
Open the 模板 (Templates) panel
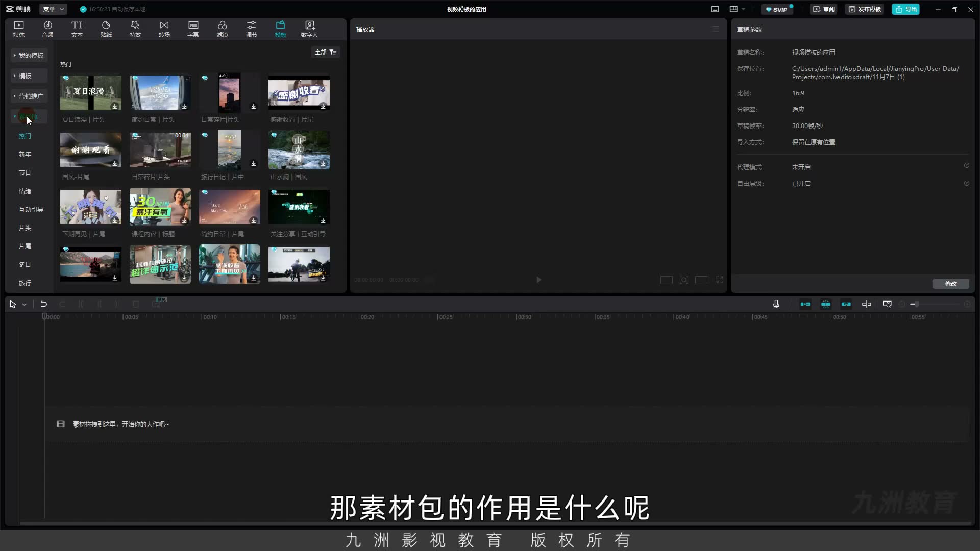[280, 29]
